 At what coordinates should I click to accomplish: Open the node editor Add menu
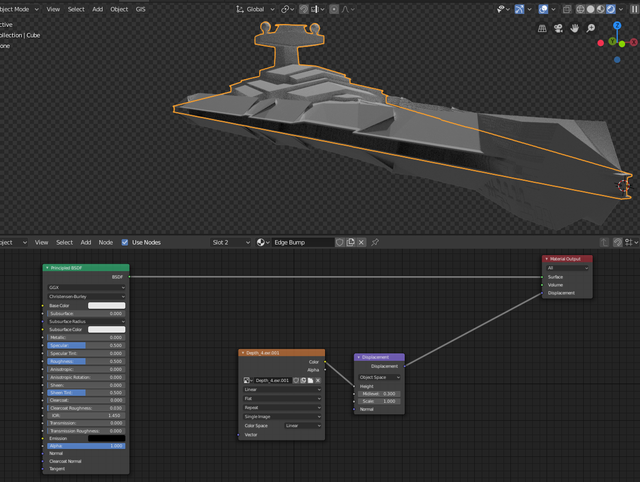click(x=86, y=242)
